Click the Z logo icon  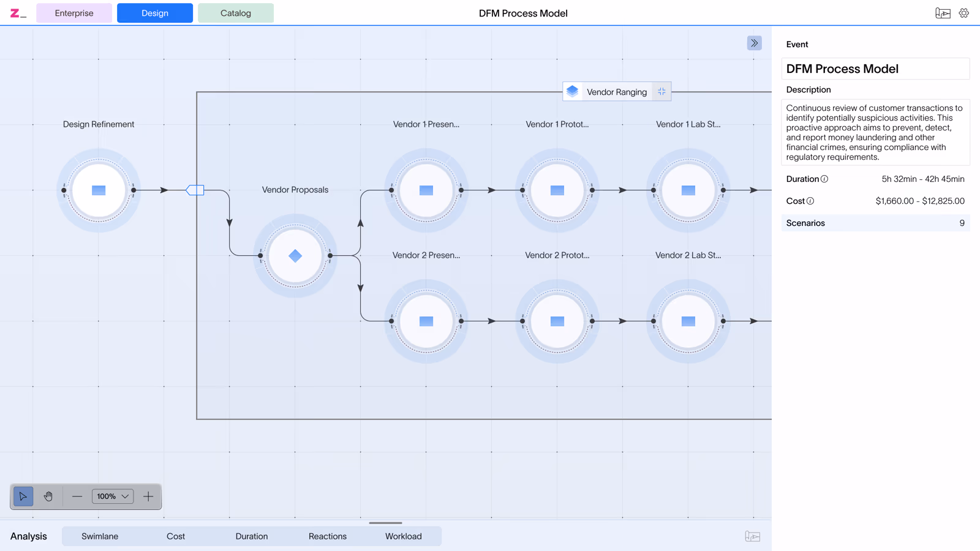tap(18, 13)
